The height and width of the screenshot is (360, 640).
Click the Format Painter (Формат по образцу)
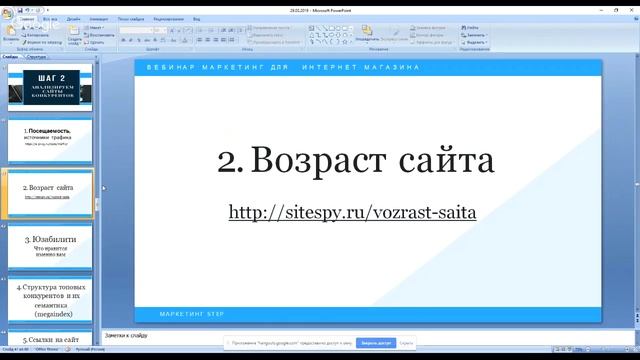[x=42, y=42]
